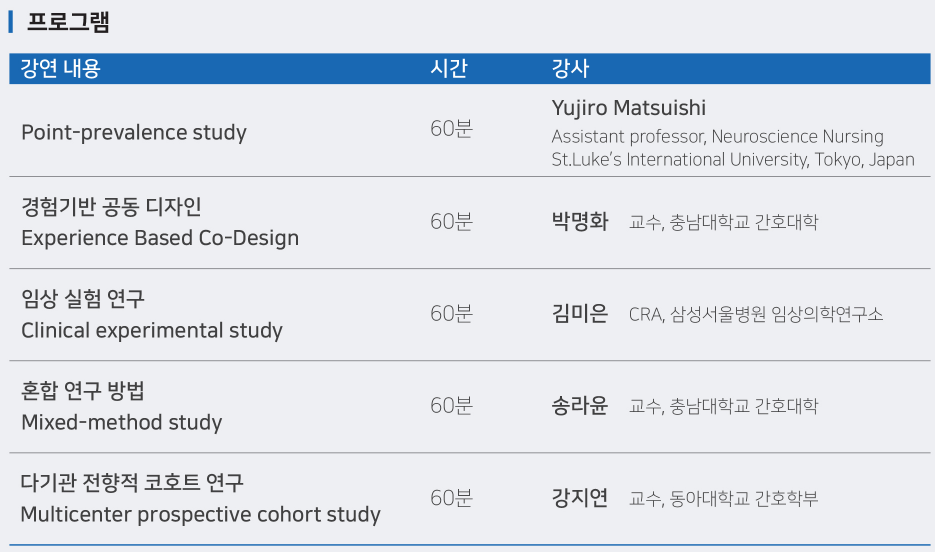
Task: Click the 프로그램 section heading
Action: pyautogui.click(x=68, y=22)
